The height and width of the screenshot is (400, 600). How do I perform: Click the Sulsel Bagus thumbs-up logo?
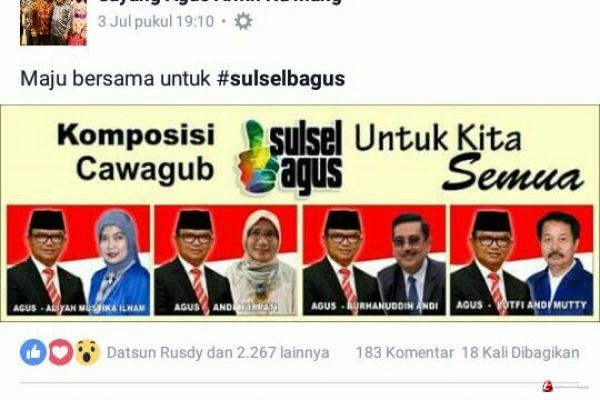pyautogui.click(x=290, y=157)
